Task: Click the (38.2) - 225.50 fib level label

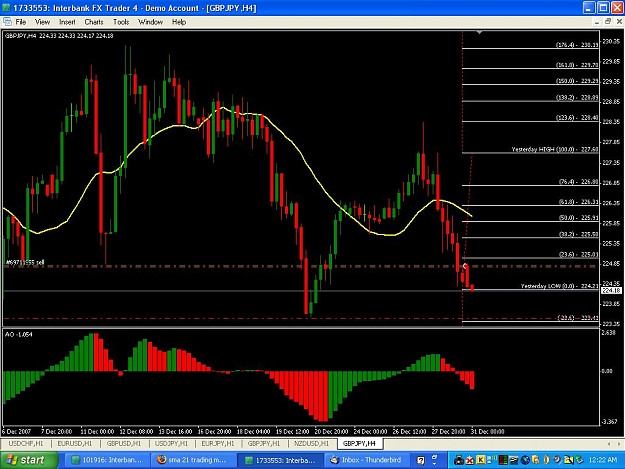Action: coord(578,234)
